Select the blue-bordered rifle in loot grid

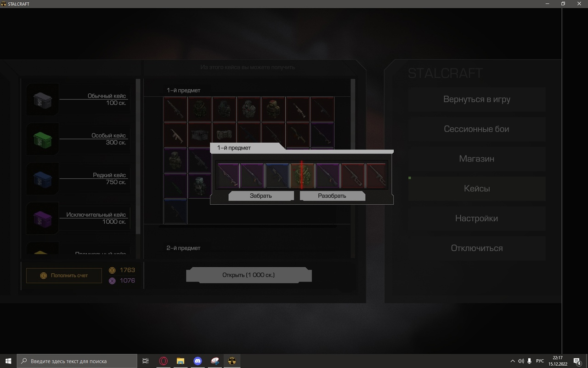pos(175,211)
